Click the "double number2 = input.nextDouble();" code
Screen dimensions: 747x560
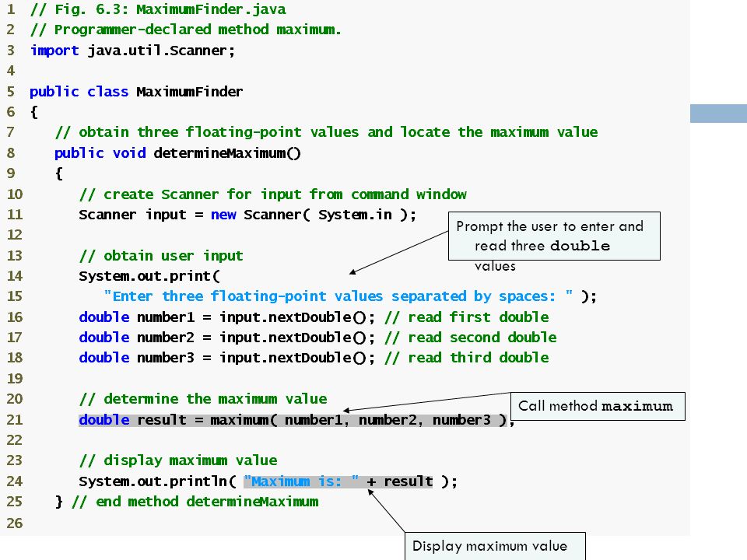(227, 338)
